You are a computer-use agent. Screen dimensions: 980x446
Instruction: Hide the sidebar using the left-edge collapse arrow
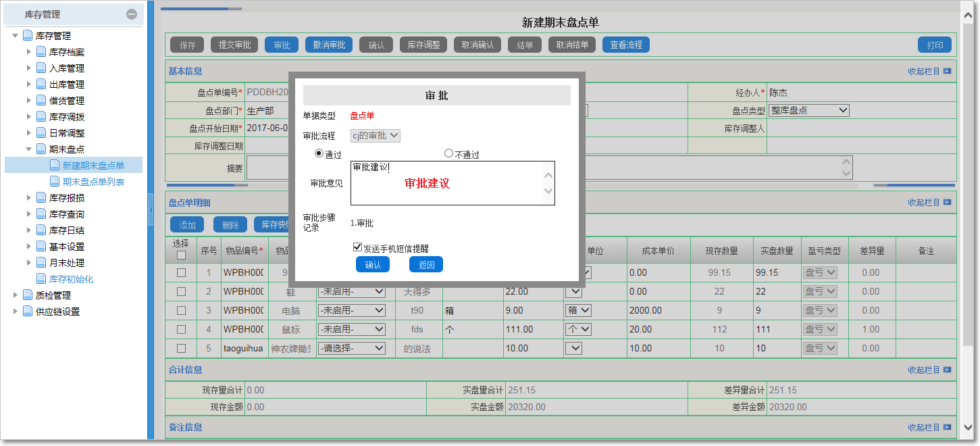151,209
